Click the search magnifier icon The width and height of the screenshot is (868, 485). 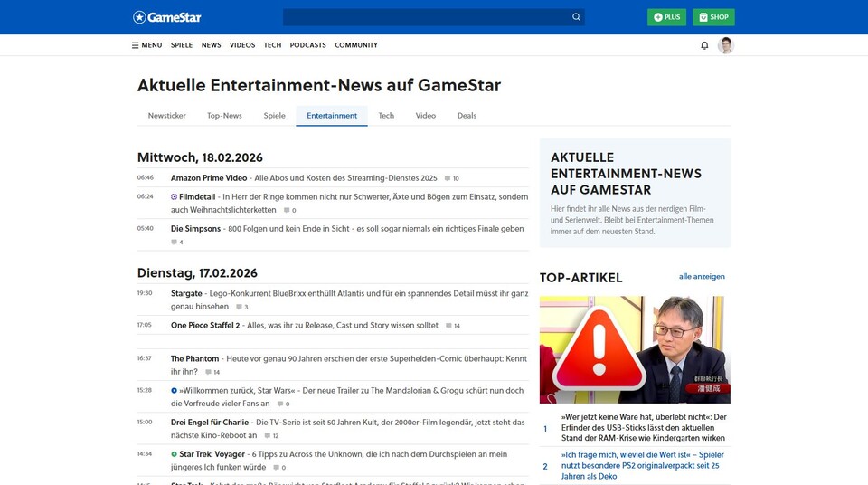(576, 17)
